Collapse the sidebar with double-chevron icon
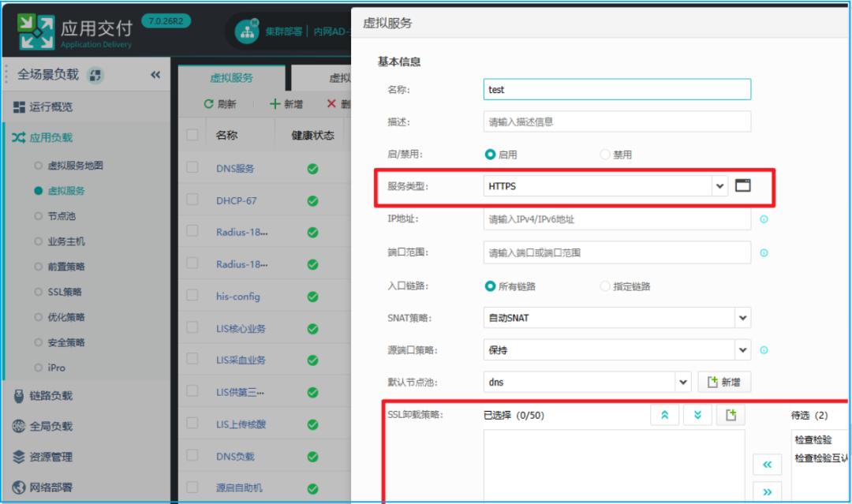The height and width of the screenshot is (504, 852). [x=155, y=75]
